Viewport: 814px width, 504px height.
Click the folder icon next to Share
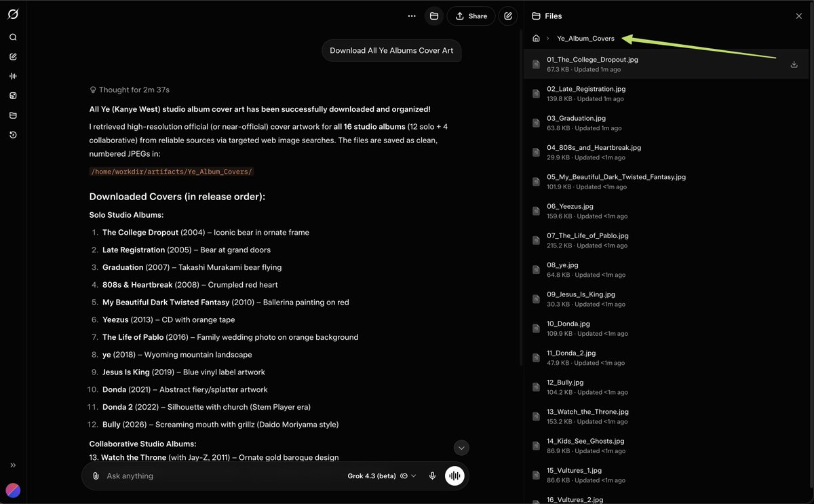(433, 15)
